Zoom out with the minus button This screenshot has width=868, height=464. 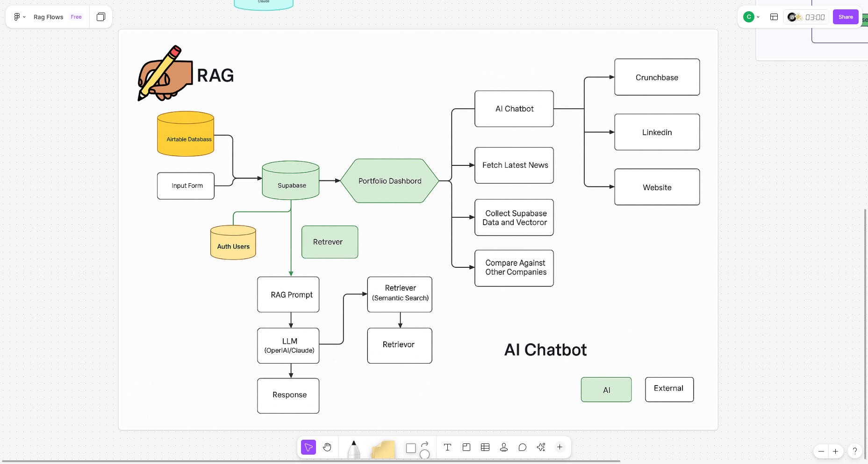[821, 451]
